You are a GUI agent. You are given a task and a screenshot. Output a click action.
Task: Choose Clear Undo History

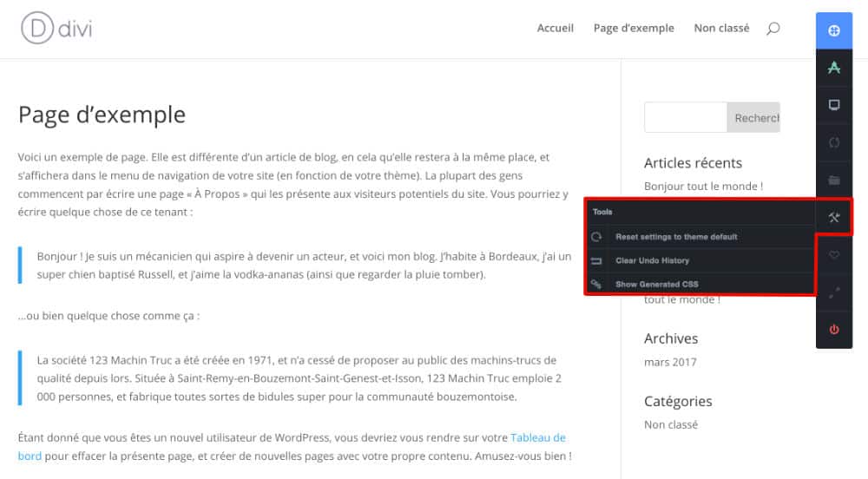pos(652,260)
